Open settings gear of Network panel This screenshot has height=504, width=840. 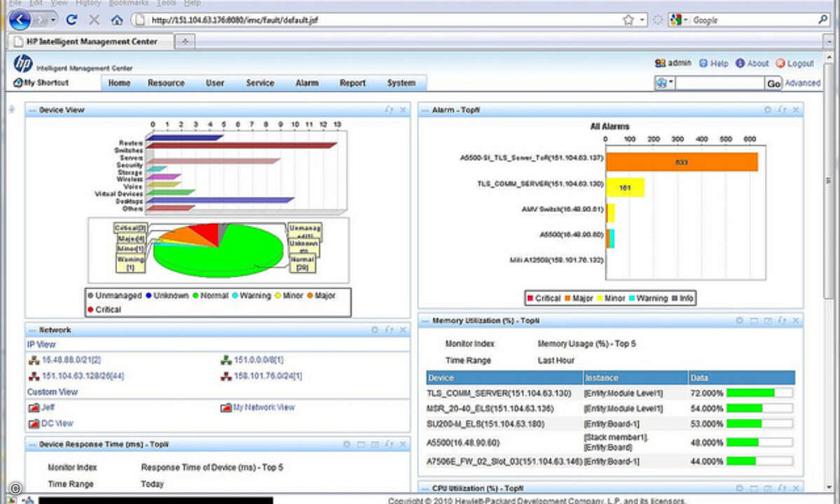[375, 330]
